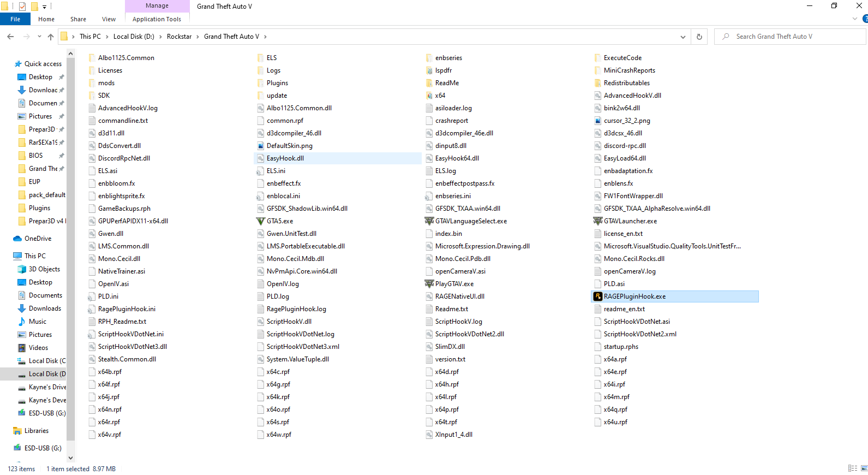Click the chevron after Grand Theft Auto V breadcrumb

265,37
